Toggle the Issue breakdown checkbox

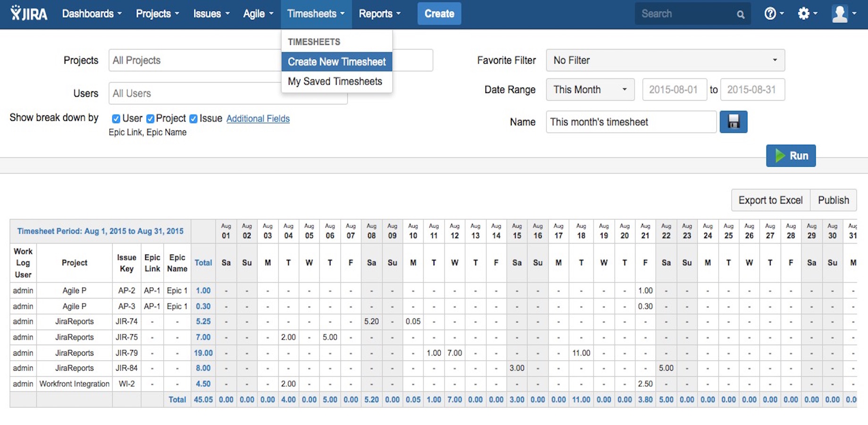(193, 119)
